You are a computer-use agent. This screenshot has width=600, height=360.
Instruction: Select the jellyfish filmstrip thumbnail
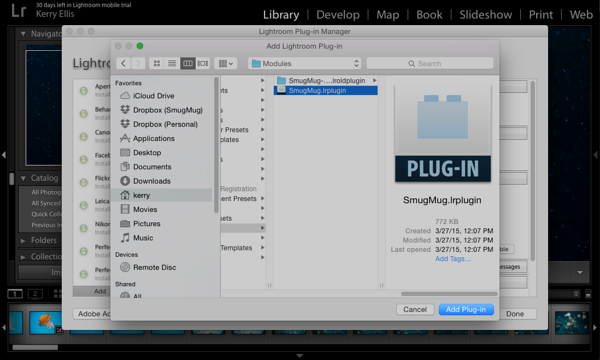tap(46, 323)
